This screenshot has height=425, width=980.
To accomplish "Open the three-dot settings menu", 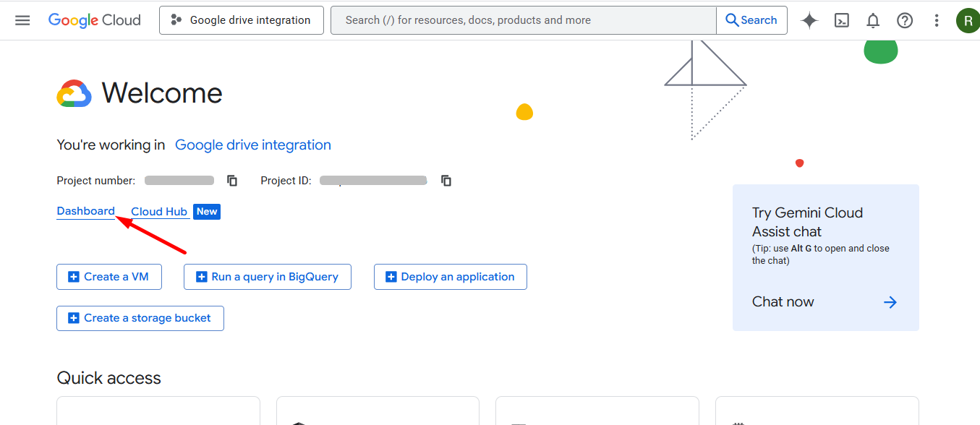I will click(x=937, y=20).
